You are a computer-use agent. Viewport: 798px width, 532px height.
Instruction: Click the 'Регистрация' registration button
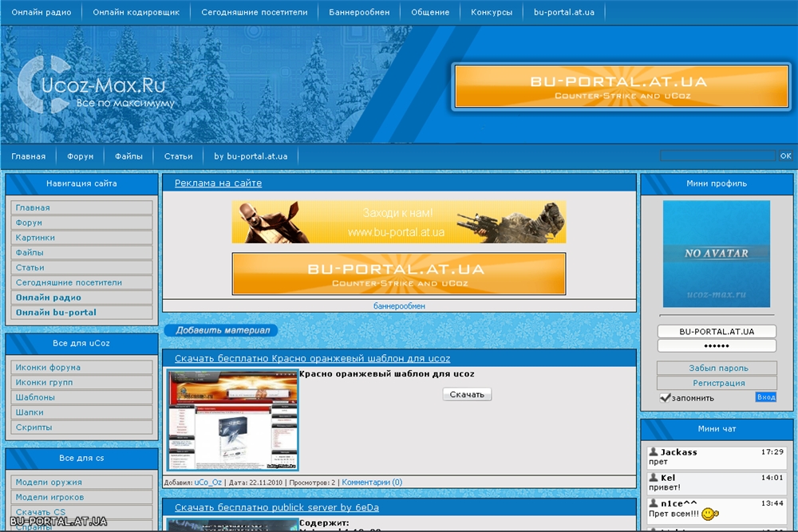pos(717,383)
